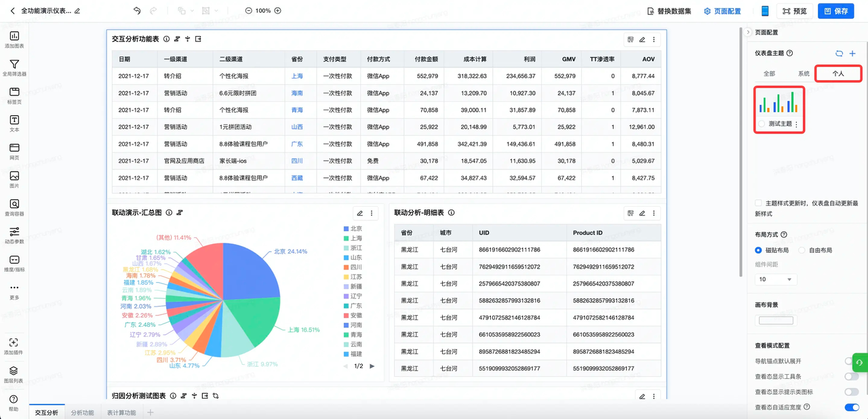Switch to the 系统 theme tab
Screen dimensions: 868x419
[x=804, y=73]
